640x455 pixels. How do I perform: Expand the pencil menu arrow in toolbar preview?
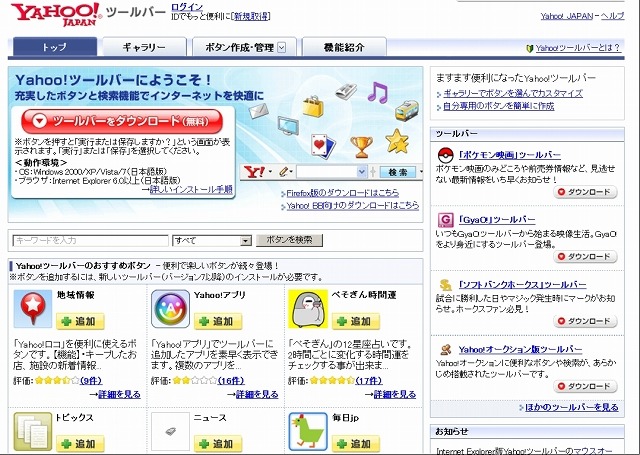291,172
